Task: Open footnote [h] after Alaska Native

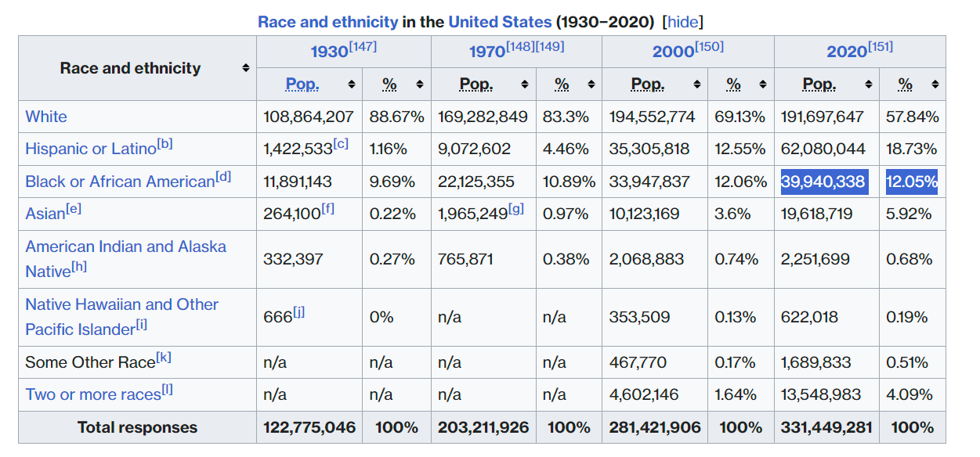Action: pos(79,267)
